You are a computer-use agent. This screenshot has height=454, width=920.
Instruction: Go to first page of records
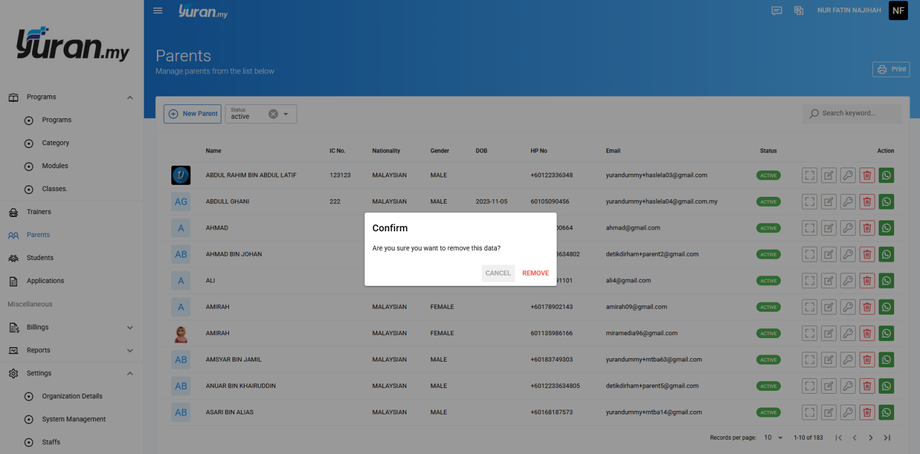tap(838, 438)
